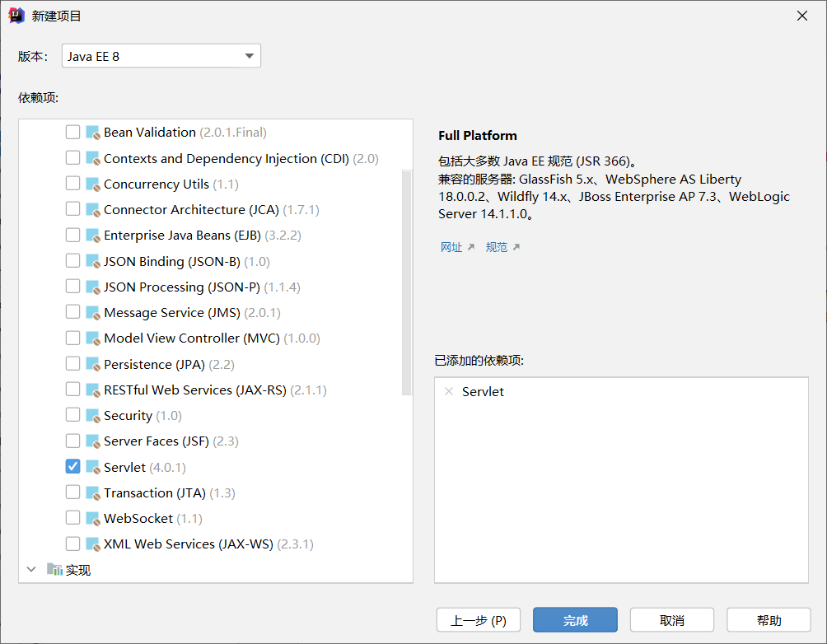Image resolution: width=827 pixels, height=644 pixels.
Task: Select the Persistence (JPA) row text
Action: [169, 365]
